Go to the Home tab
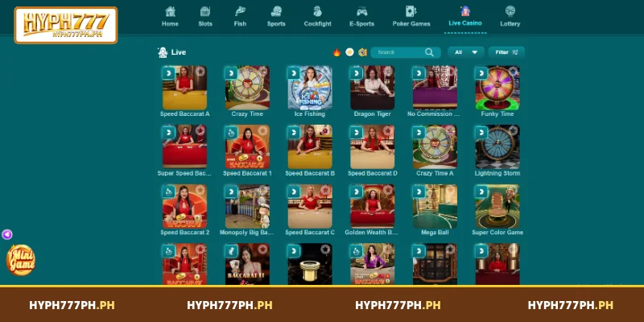 pyautogui.click(x=170, y=16)
